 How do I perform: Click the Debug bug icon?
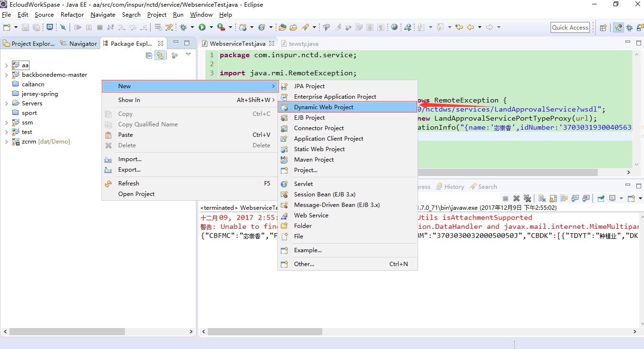click(183, 27)
